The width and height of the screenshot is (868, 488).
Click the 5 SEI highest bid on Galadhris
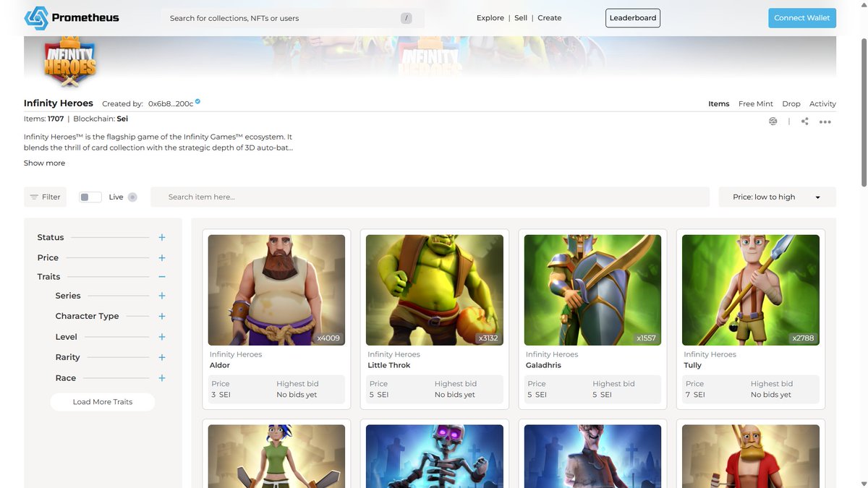pyautogui.click(x=602, y=395)
